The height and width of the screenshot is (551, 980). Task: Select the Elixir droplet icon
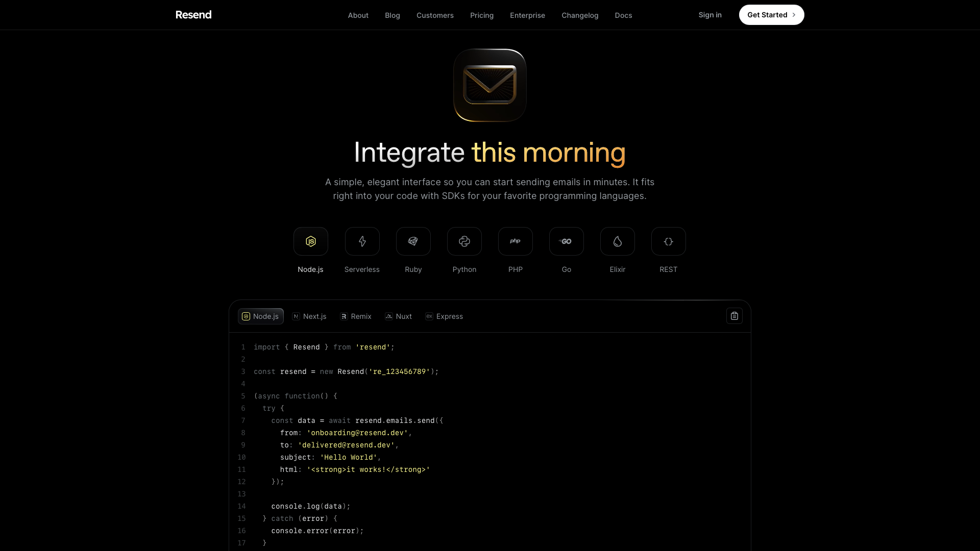(x=617, y=241)
